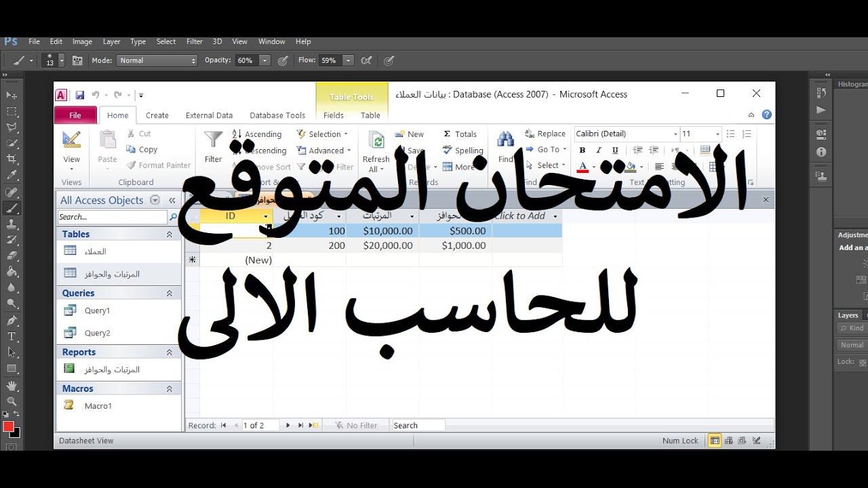Collapse the Queries group
The width and height of the screenshot is (868, 488).
pos(169,293)
